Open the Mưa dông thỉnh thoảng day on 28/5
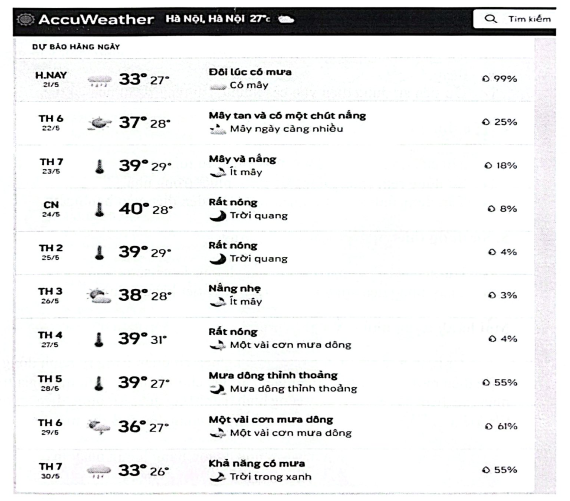Screen dimensions: 570x501 pos(273,375)
